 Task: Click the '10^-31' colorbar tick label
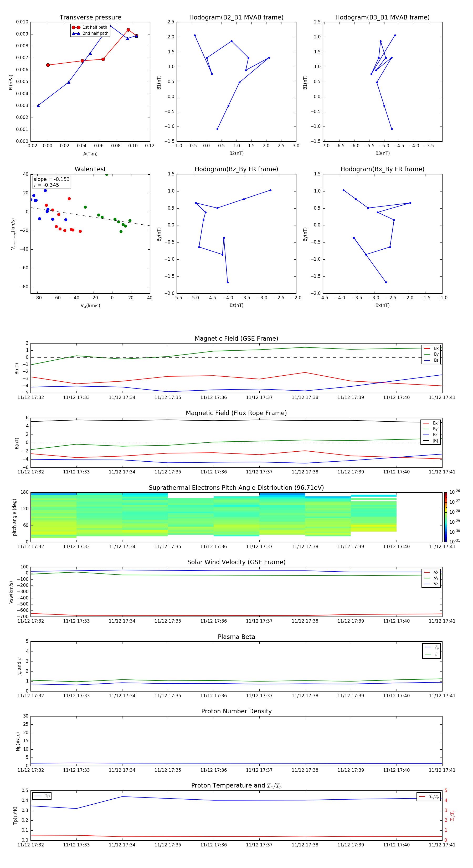(455, 542)
